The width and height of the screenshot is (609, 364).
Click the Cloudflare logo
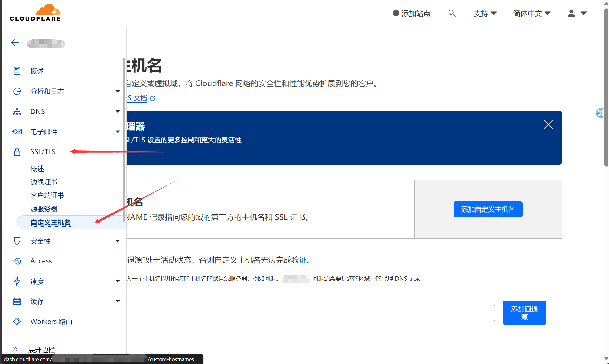(x=35, y=13)
